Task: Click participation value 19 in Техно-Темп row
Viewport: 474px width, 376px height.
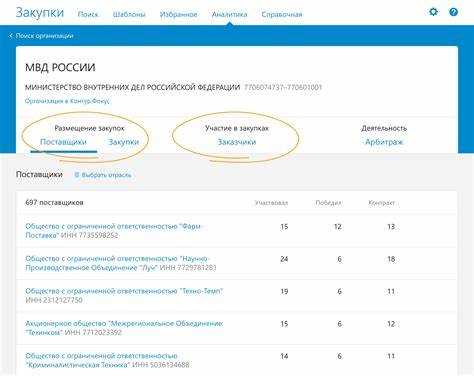Action: pos(284,291)
